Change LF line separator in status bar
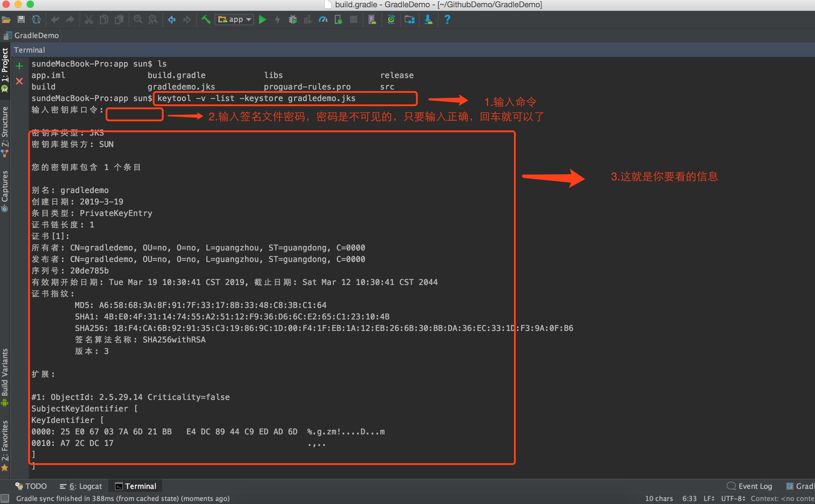815x504 pixels. (709, 498)
